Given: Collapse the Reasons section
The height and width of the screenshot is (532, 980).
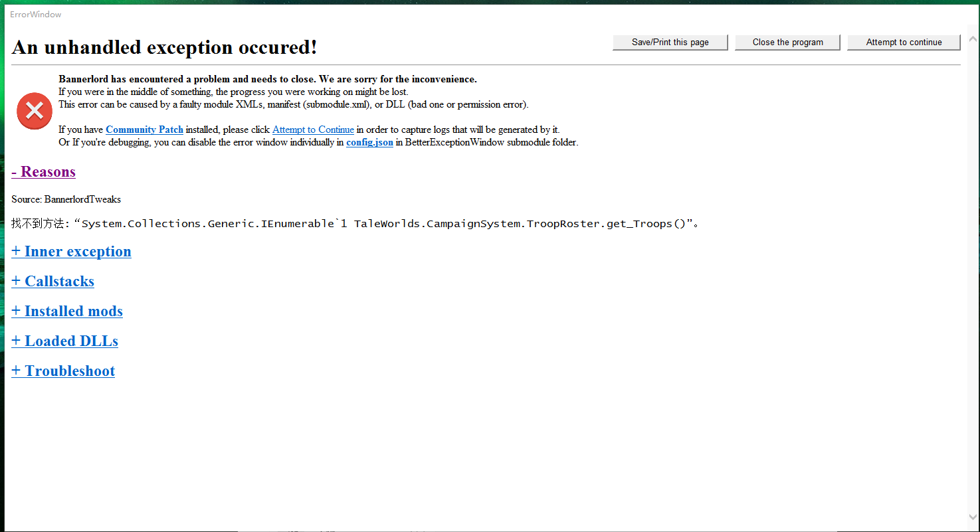Looking at the screenshot, I should point(43,172).
